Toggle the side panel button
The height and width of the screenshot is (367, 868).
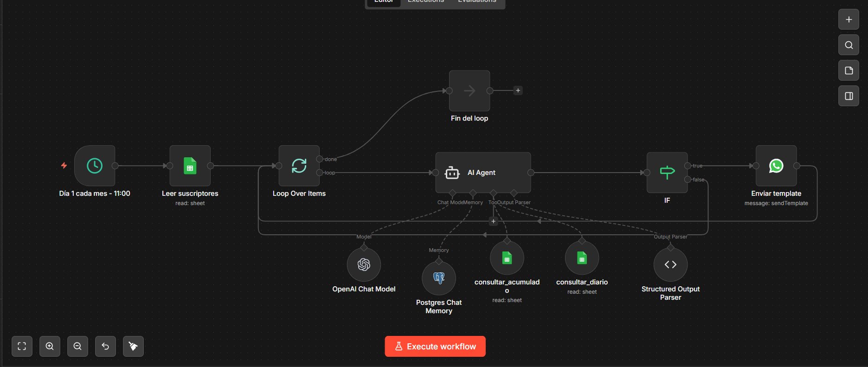(849, 96)
